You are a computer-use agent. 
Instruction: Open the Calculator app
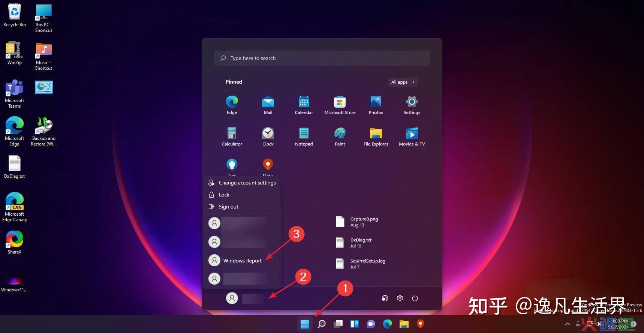[232, 136]
